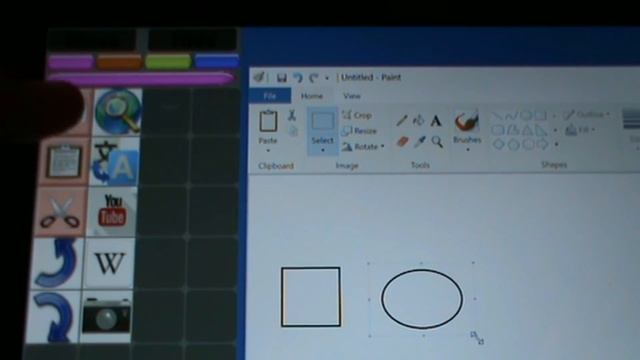640x360 pixels.
Task: Click the camera icon in side panel
Action: click(x=107, y=316)
